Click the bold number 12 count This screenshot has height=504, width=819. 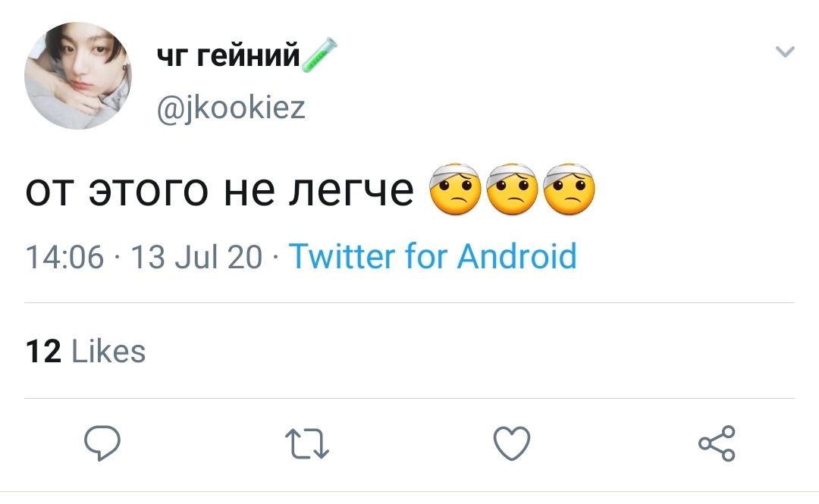(x=43, y=351)
